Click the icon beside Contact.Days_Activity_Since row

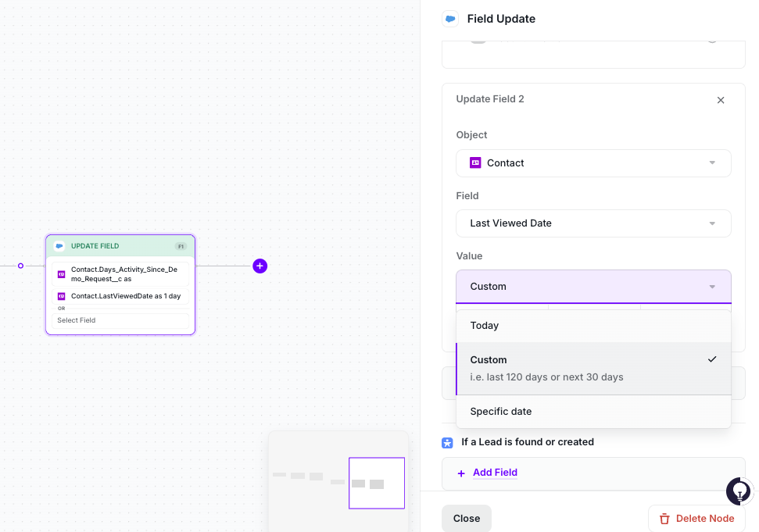[x=62, y=274]
